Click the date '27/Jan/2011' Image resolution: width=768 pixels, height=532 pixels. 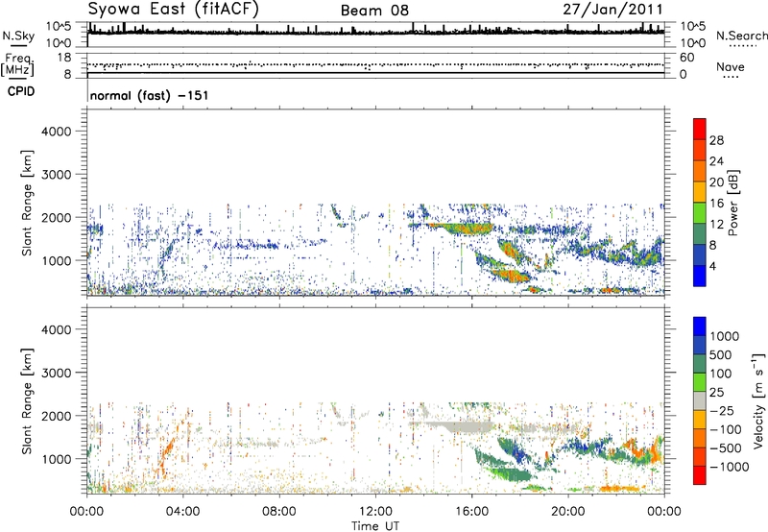612,10
